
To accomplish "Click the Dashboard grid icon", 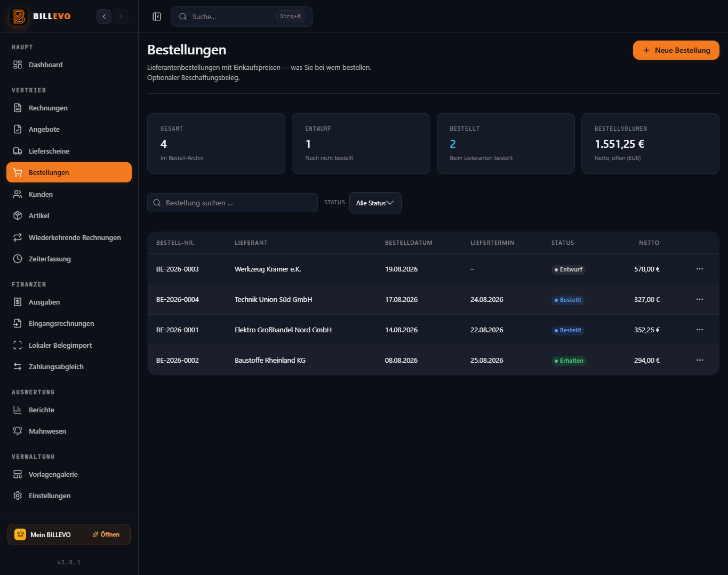I will pyautogui.click(x=18, y=65).
